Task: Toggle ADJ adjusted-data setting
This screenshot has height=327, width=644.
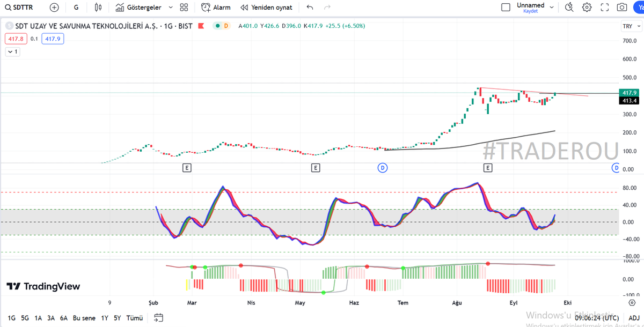Action: (x=635, y=318)
